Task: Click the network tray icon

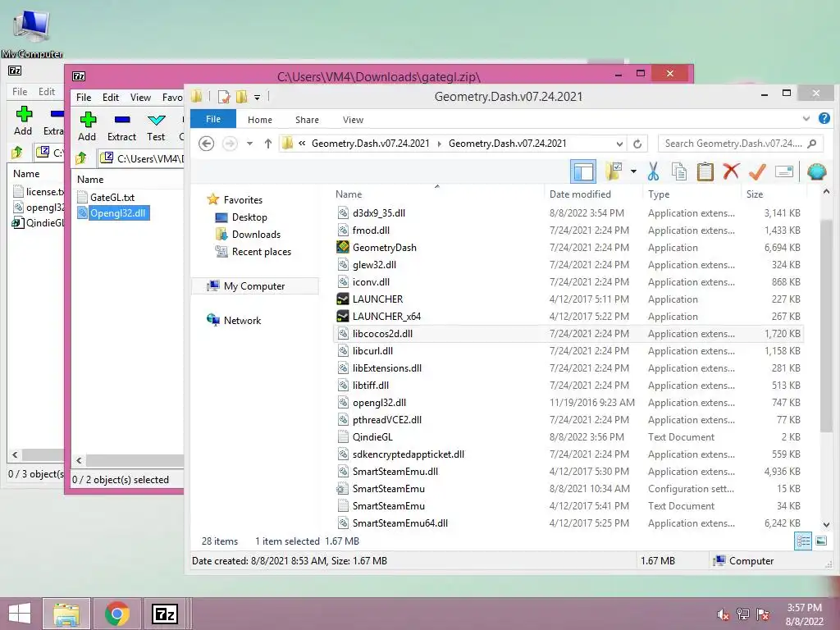Action: point(742,614)
